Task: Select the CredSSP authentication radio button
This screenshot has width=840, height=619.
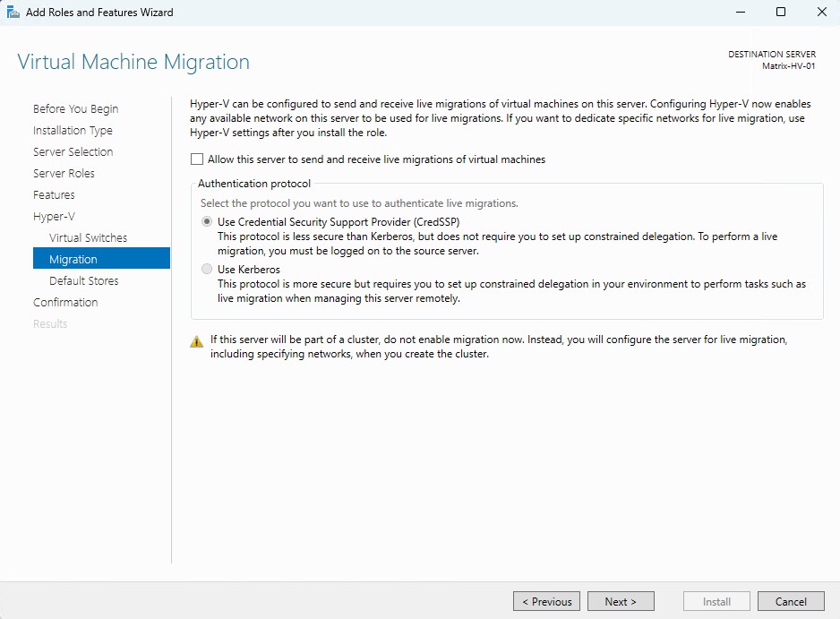Action: pos(207,221)
